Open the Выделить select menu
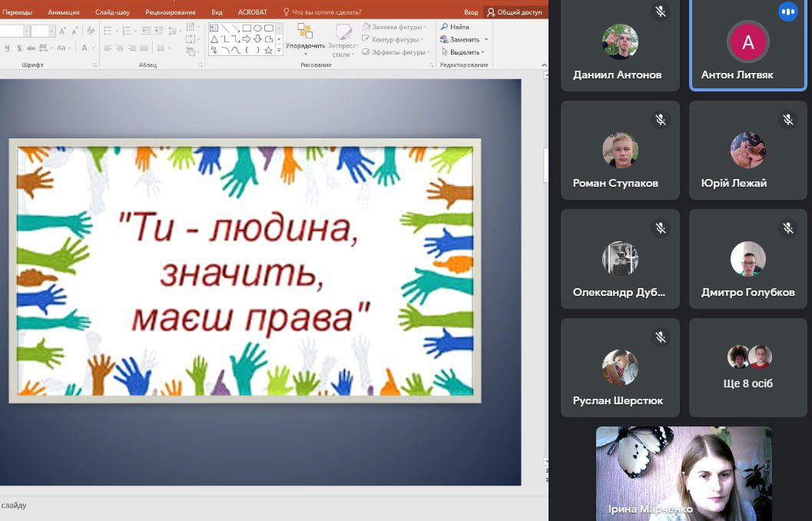 [x=462, y=51]
